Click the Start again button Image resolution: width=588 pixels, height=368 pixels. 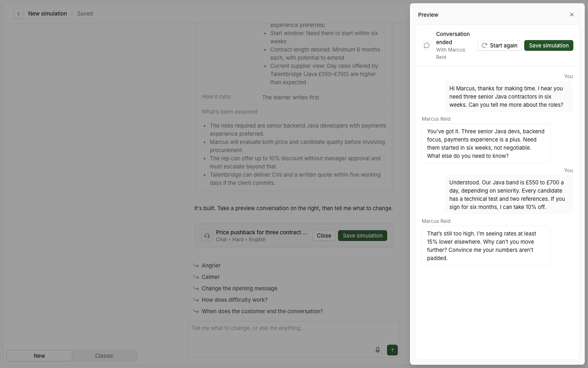pyautogui.click(x=499, y=45)
